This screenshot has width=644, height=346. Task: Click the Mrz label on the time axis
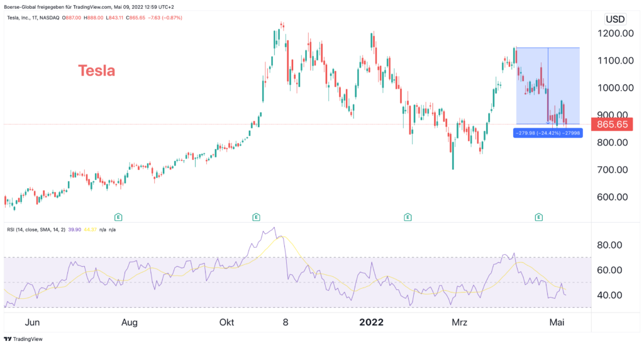click(x=459, y=322)
